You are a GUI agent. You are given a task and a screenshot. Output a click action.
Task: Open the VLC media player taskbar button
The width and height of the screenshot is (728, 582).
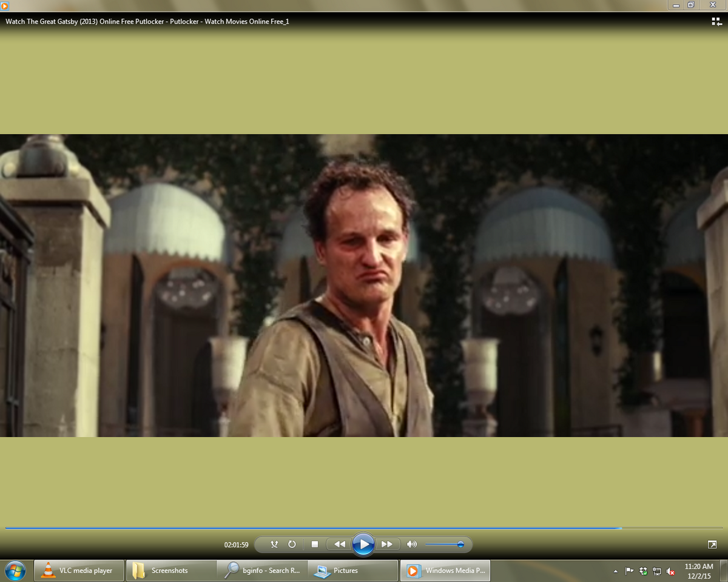click(x=79, y=570)
